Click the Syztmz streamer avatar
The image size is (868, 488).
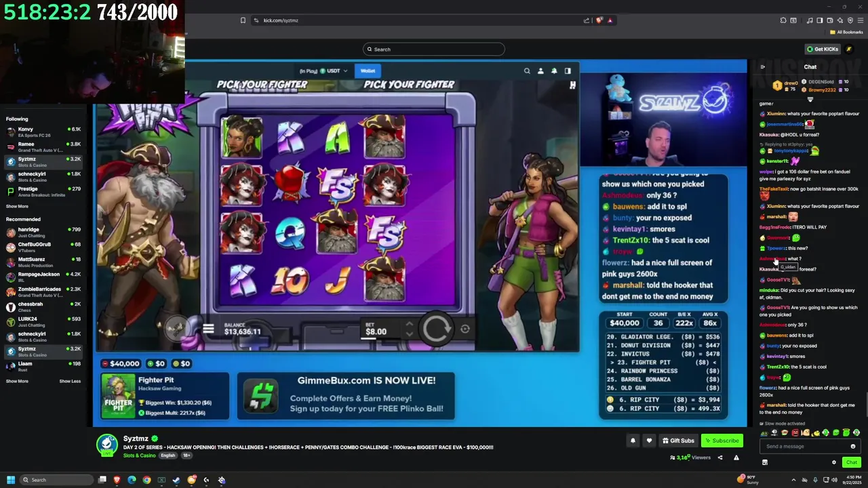click(106, 445)
